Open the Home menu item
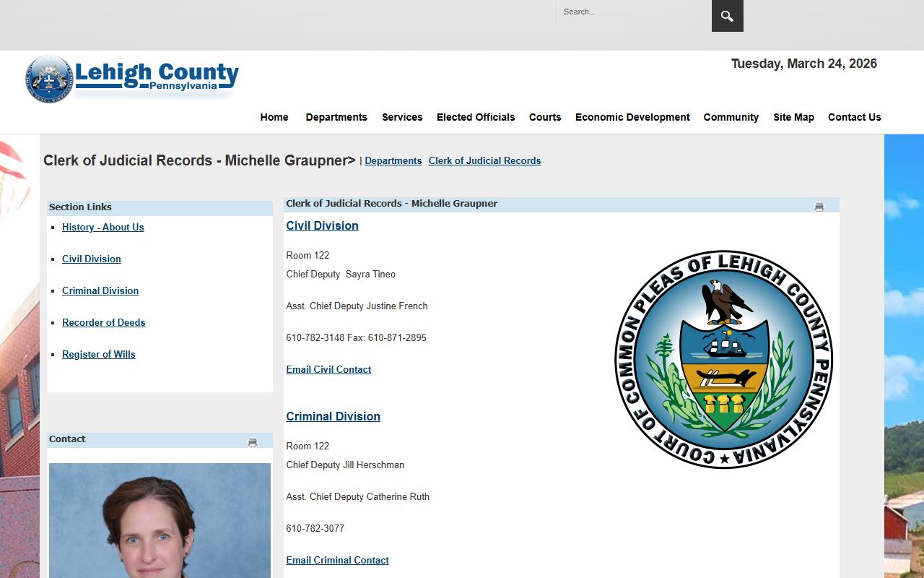This screenshot has width=924, height=578. coord(274,117)
